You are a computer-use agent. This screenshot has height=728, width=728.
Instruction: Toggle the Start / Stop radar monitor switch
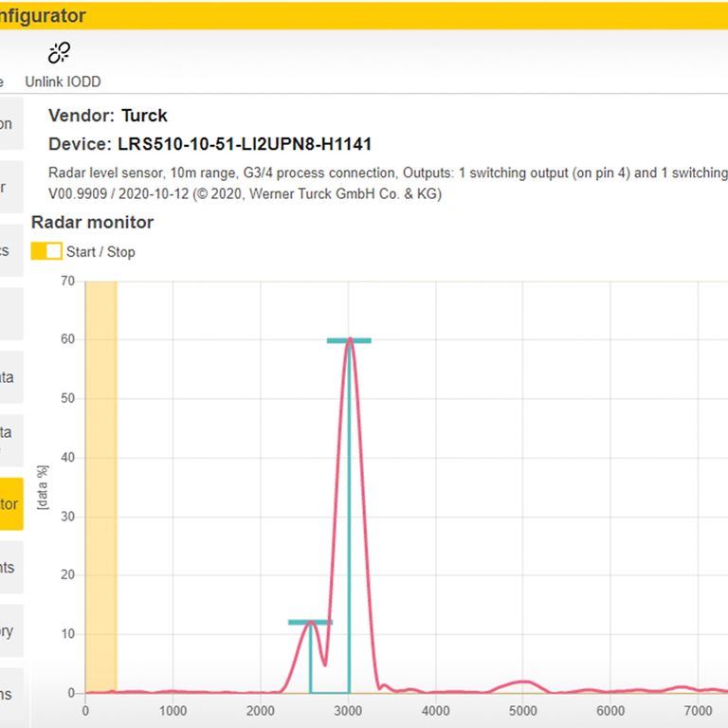point(46,251)
